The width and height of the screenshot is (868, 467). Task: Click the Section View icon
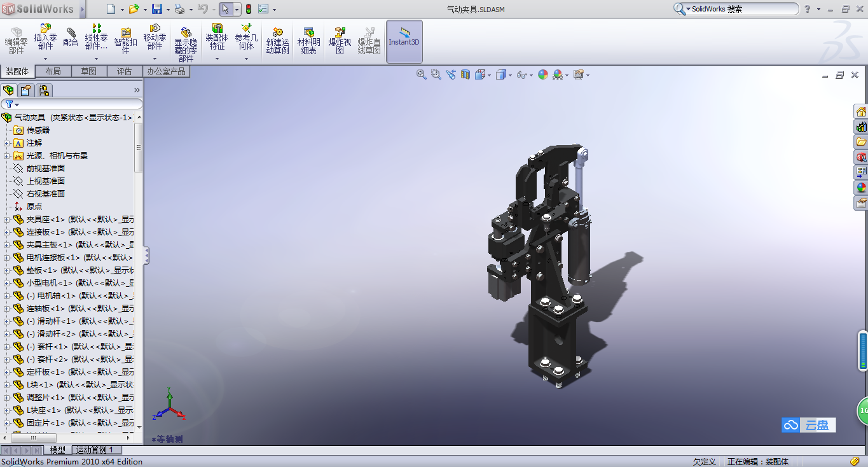tap(465, 74)
